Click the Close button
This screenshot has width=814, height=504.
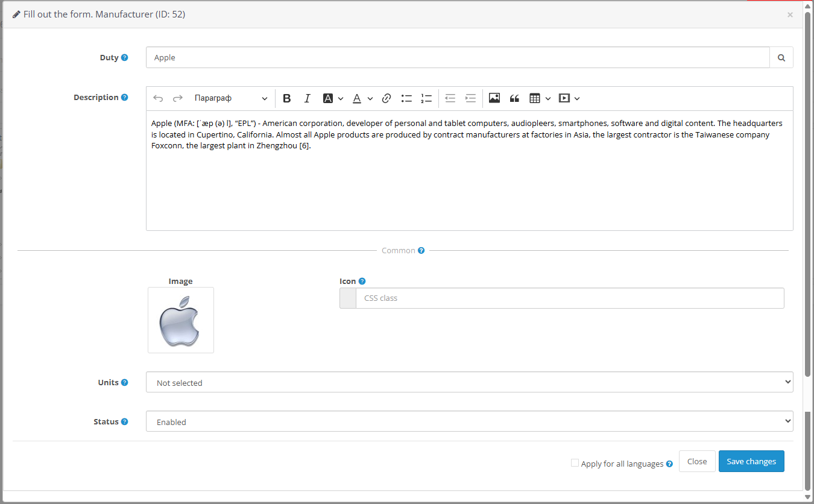click(697, 461)
